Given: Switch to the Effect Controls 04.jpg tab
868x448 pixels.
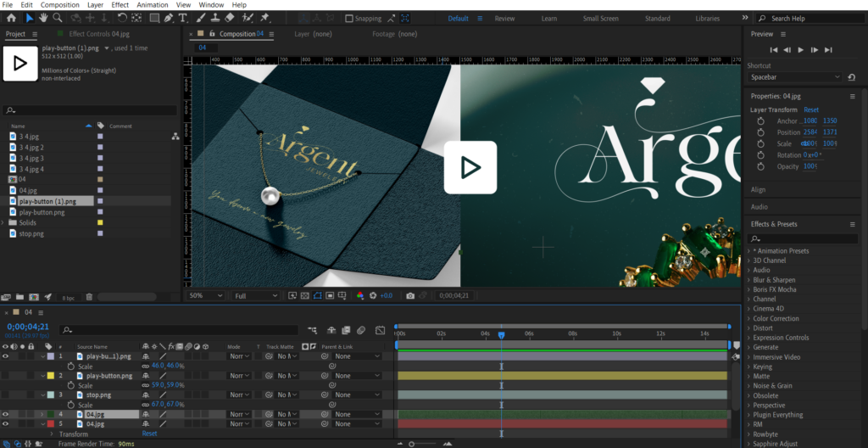Looking at the screenshot, I should coord(98,34).
